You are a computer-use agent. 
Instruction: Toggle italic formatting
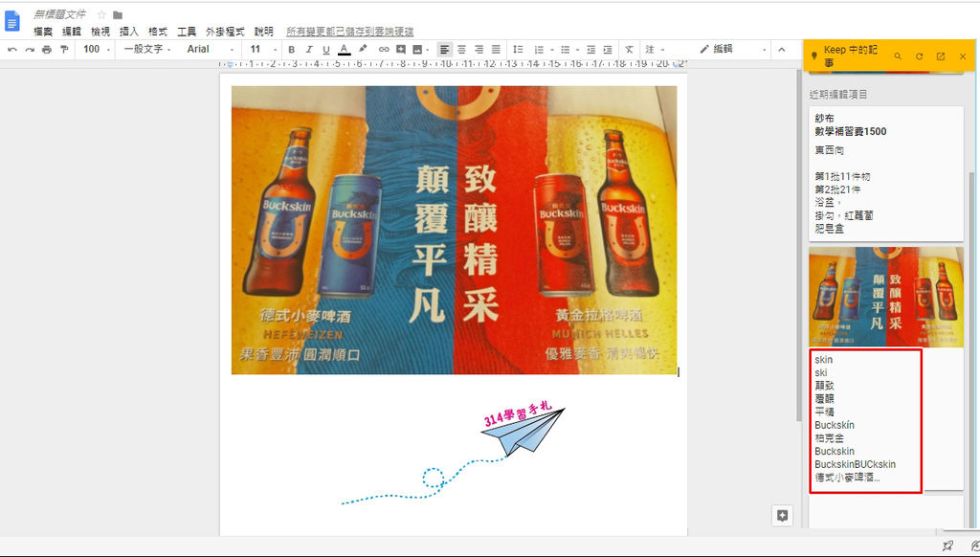coord(309,50)
